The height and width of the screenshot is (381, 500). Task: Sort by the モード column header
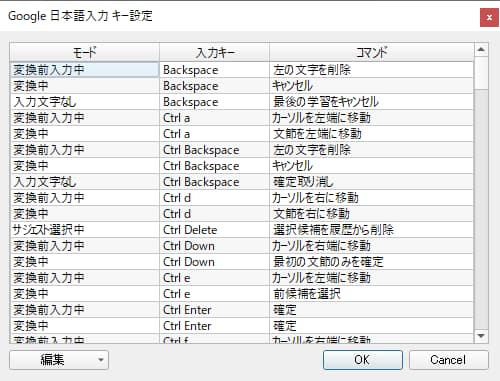click(85, 52)
